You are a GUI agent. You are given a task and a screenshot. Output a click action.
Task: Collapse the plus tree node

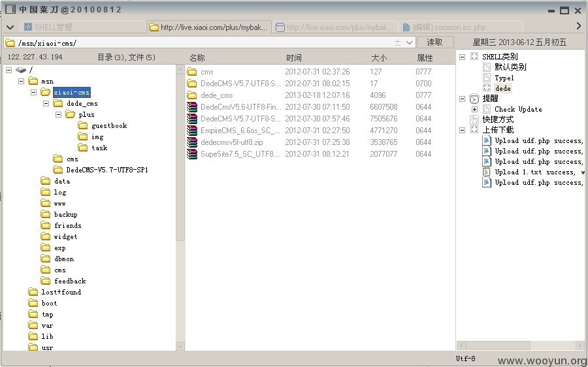point(59,114)
